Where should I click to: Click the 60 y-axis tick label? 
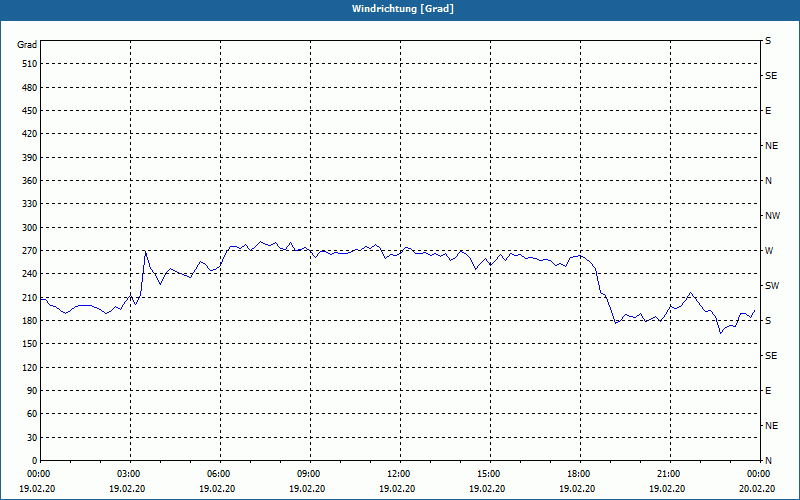click(32, 414)
